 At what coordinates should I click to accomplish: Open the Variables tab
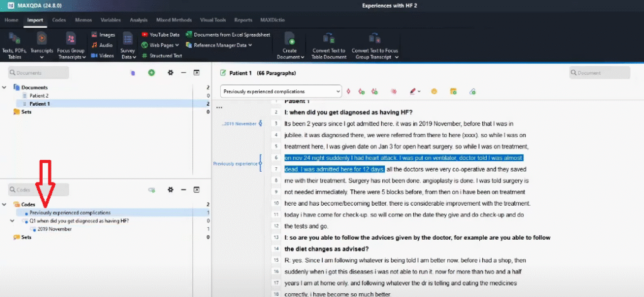tap(111, 20)
